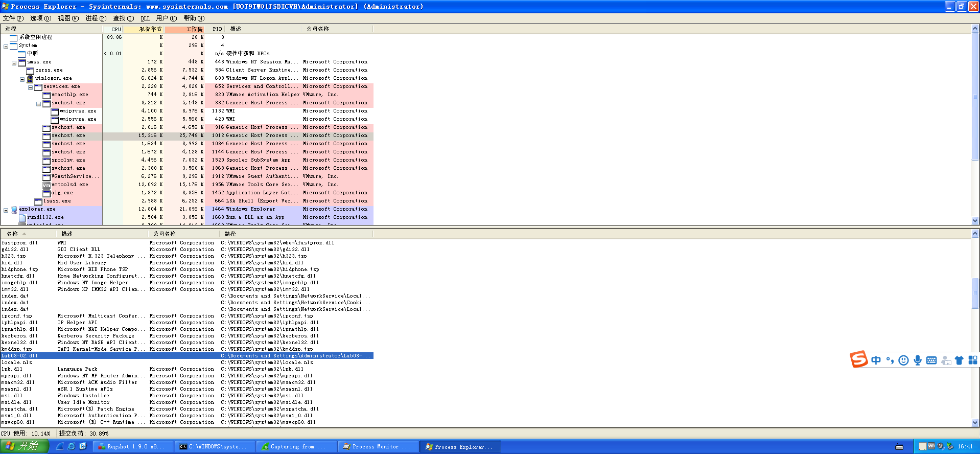
Task: Open the 文件(F) menu
Action: 13,18
